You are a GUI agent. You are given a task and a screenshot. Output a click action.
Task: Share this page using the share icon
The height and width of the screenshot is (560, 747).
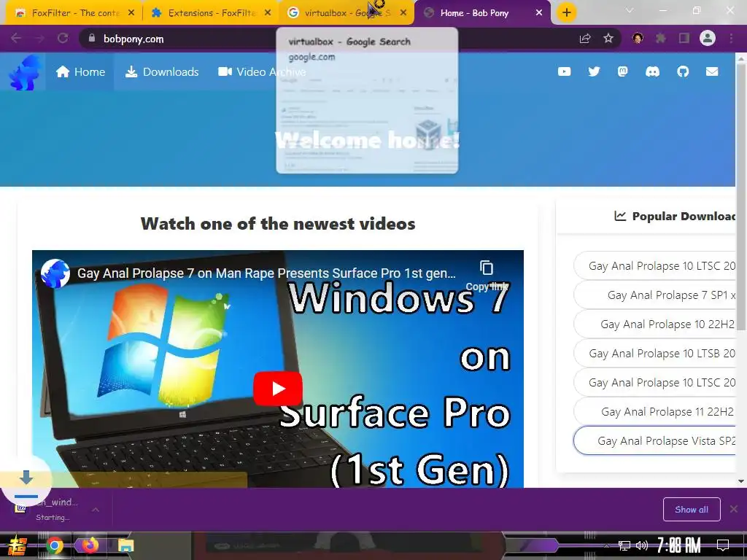[x=585, y=39]
